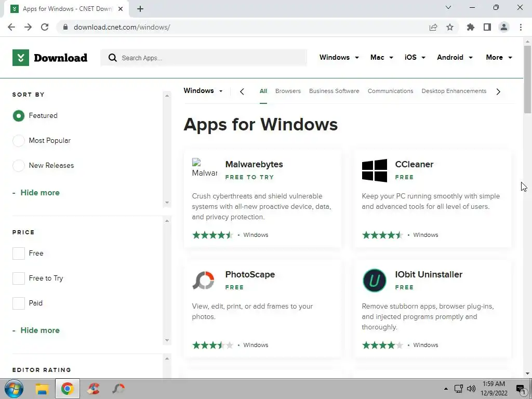The image size is (532, 399).
Task: Collapse Price section with Hide more
Action: pyautogui.click(x=36, y=330)
